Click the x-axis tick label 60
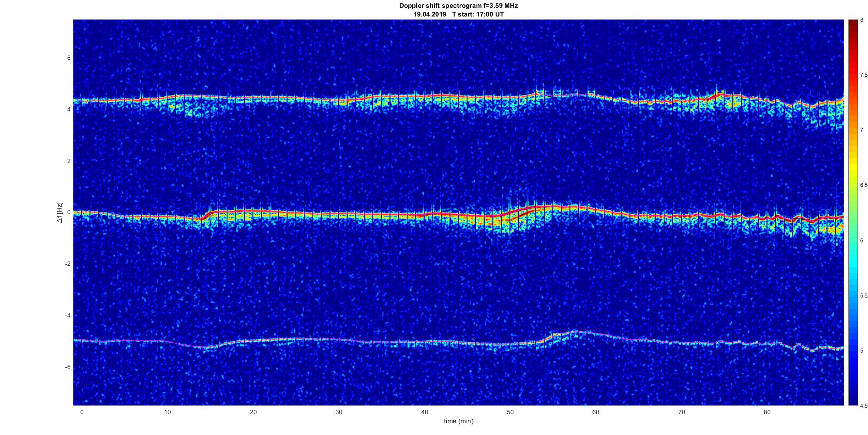 [596, 412]
